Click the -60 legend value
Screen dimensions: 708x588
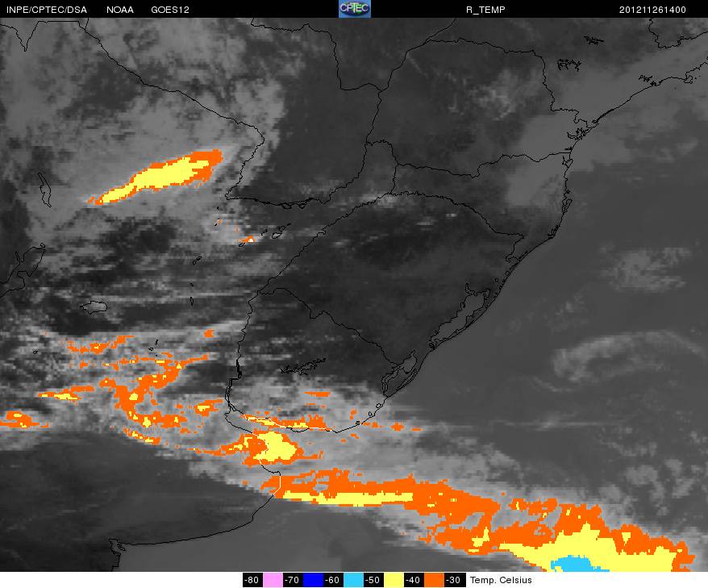(x=333, y=580)
